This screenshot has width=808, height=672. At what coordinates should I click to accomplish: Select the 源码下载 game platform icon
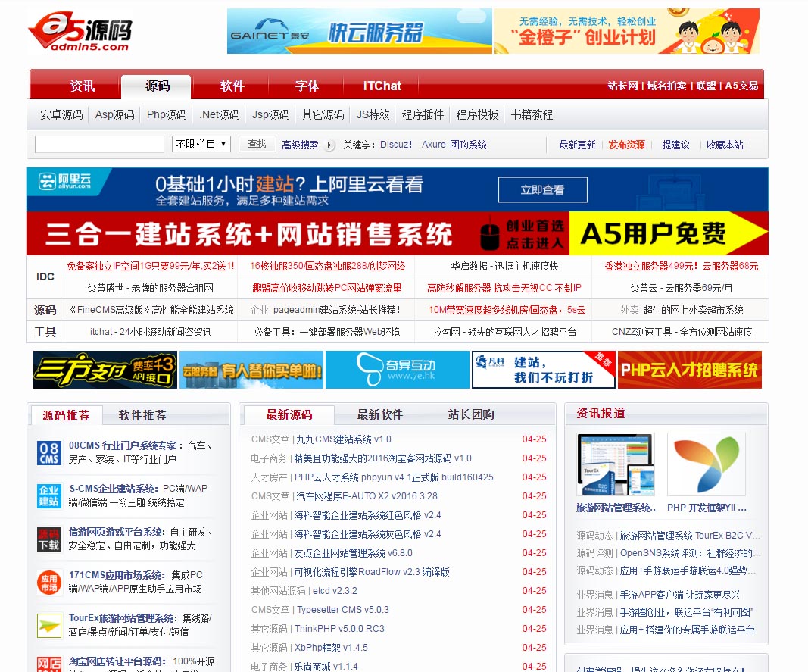point(49,539)
